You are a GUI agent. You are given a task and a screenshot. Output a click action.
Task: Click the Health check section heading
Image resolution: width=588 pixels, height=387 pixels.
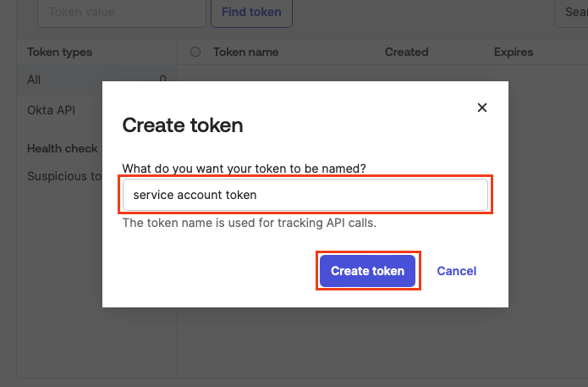[x=63, y=148]
